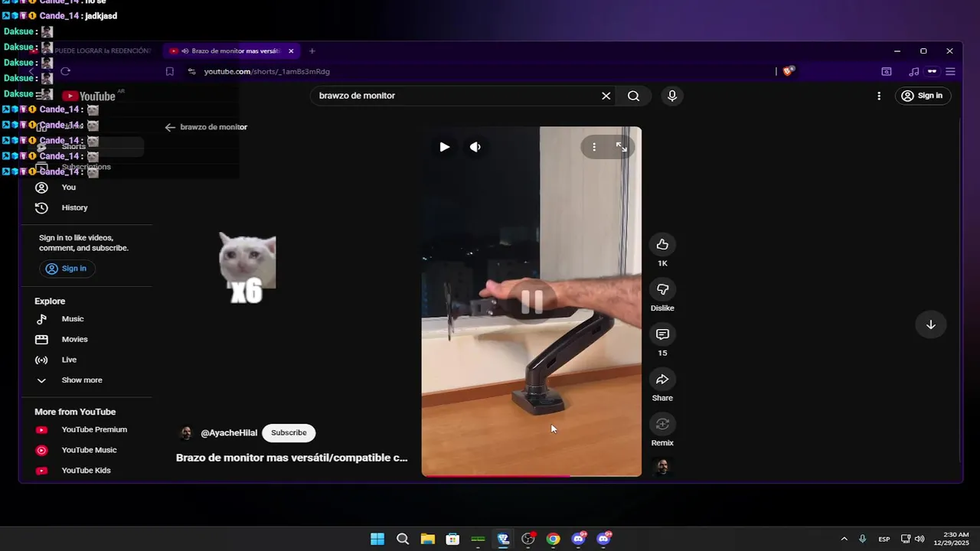Click the AyacheHilal avatar next to handle
The width and height of the screenshot is (980, 551).
185,433
